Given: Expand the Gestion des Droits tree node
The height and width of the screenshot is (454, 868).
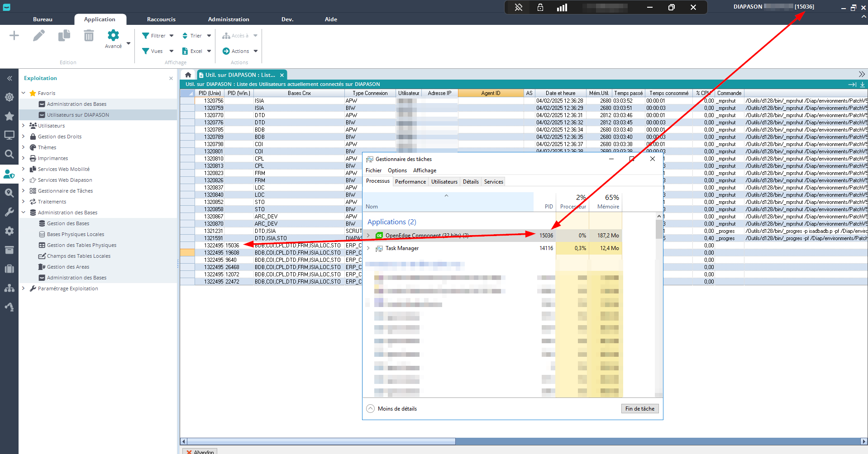Looking at the screenshot, I should 24,137.
